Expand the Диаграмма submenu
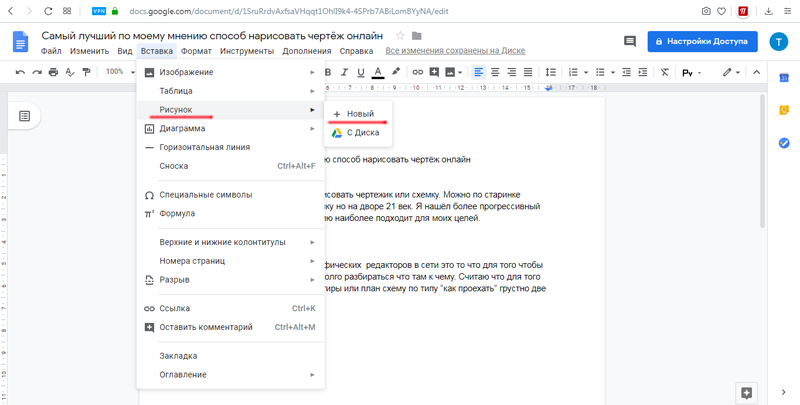Viewport: 800px width, 405px height. [x=231, y=129]
